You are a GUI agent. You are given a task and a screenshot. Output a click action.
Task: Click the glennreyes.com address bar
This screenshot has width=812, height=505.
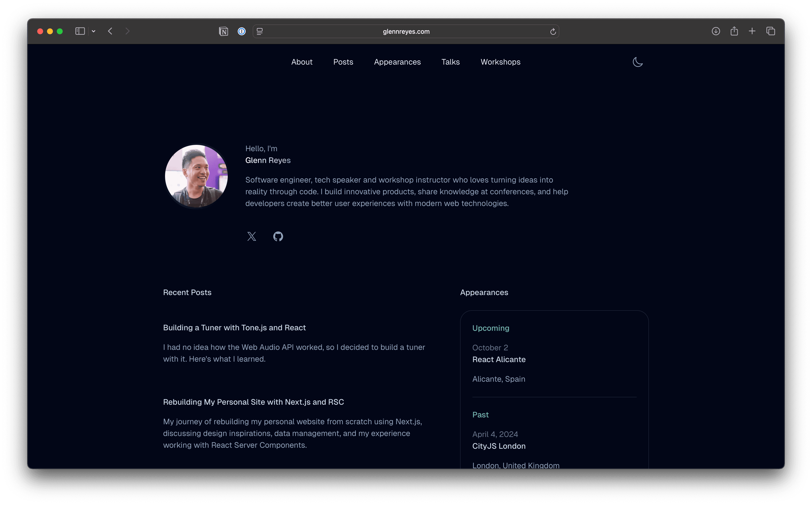(x=406, y=31)
